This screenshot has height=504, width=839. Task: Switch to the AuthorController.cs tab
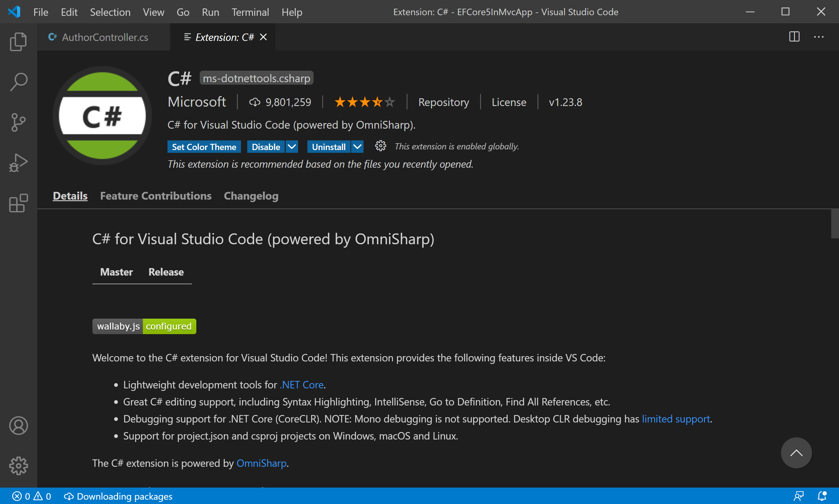(x=105, y=37)
